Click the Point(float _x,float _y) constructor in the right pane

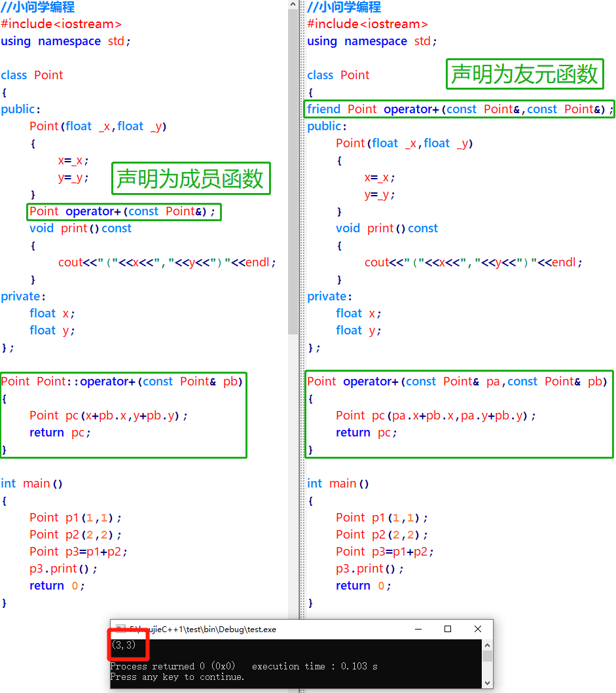tap(404, 143)
